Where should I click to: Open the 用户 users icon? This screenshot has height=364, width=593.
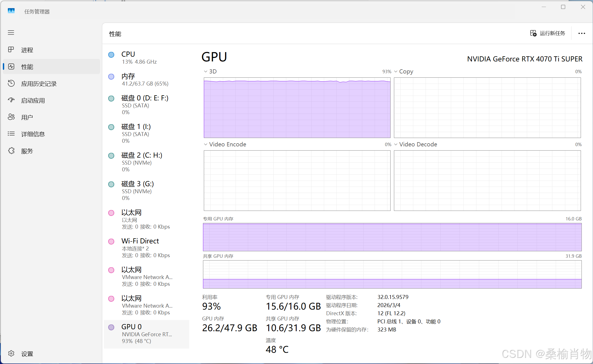point(11,117)
